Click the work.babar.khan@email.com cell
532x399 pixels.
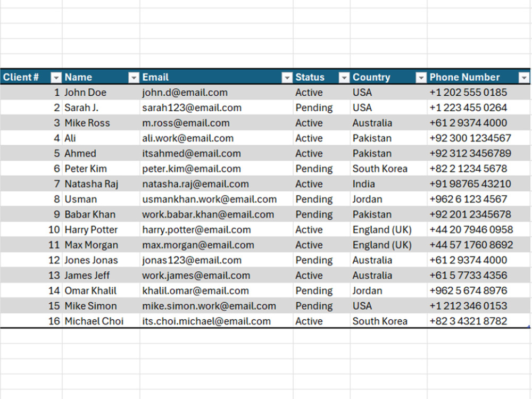(217, 214)
